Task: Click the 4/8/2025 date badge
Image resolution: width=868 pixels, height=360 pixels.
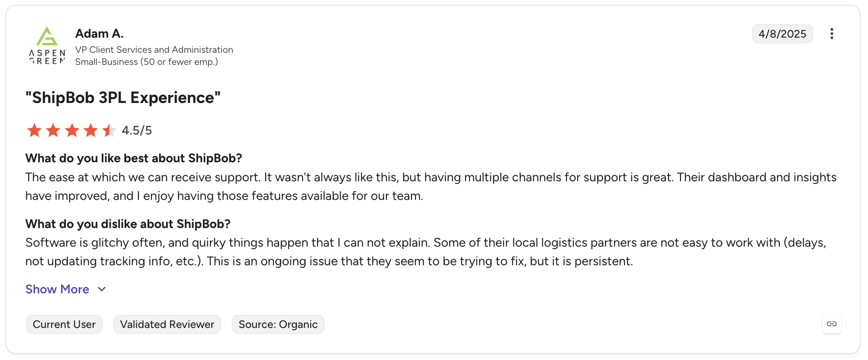Action: (782, 34)
